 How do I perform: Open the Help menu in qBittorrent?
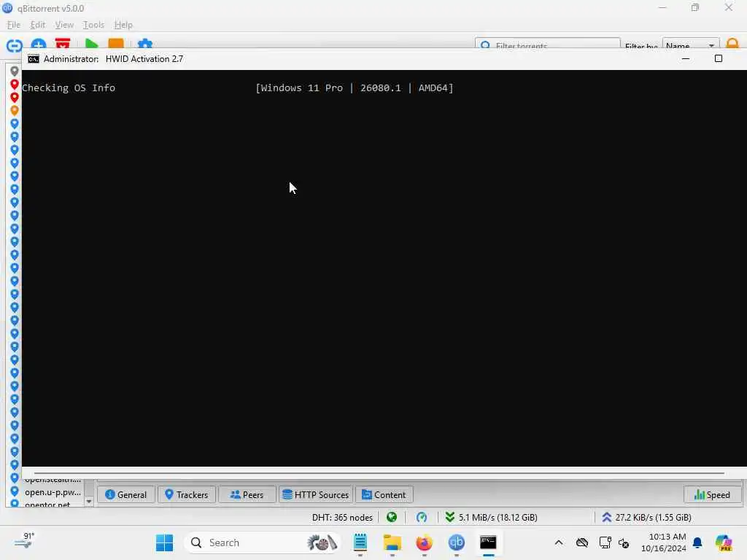(x=123, y=25)
